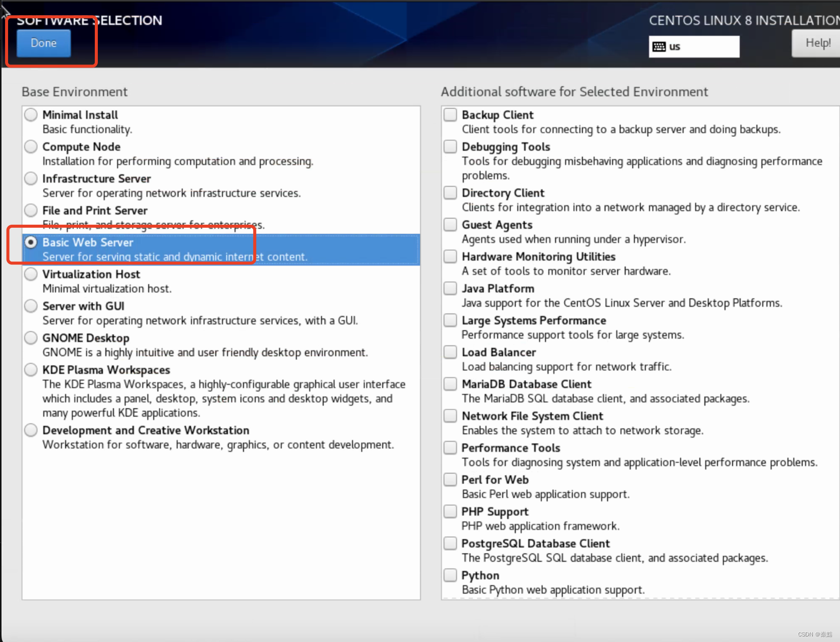Enable the Python add-on checkbox
This screenshot has width=840, height=642.
(450, 575)
